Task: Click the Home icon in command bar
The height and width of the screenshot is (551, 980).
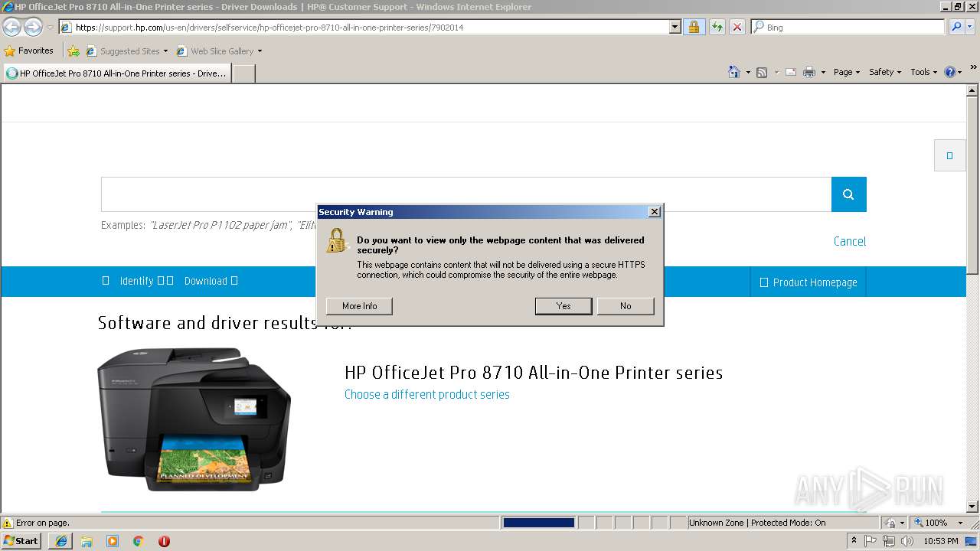Action: point(734,72)
